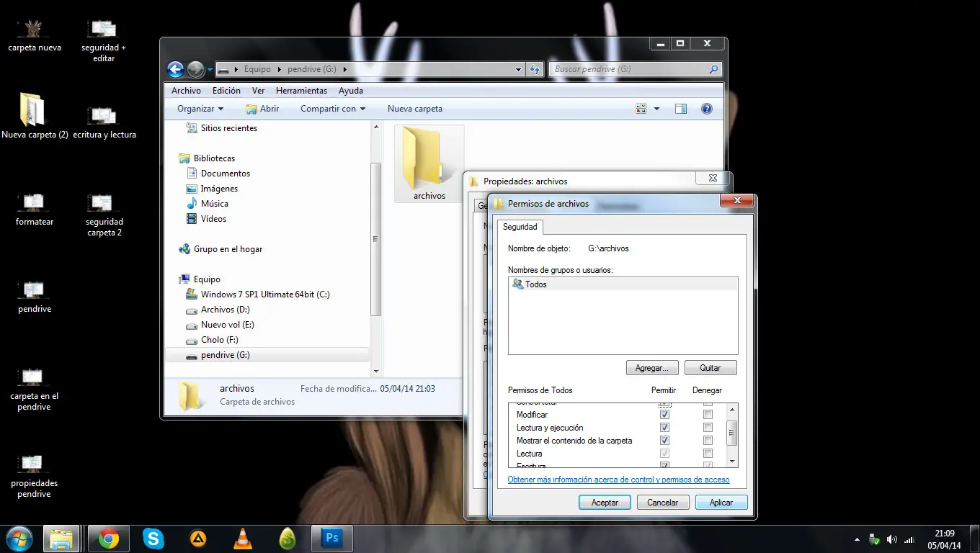Open the Edición menu
The image size is (980, 553).
(226, 91)
